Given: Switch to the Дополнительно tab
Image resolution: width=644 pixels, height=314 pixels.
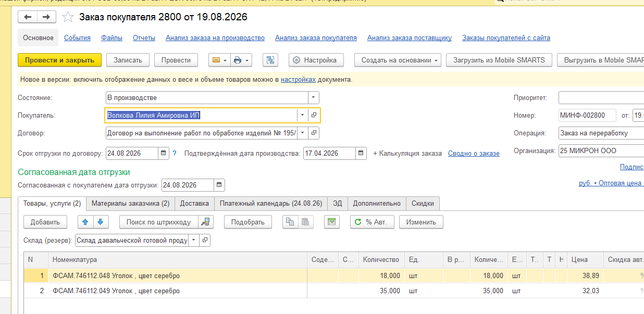Looking at the screenshot, I should 377,203.
